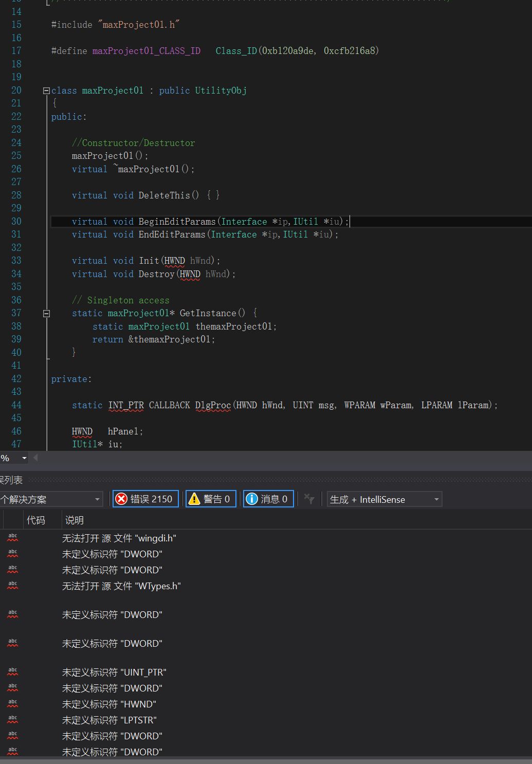532x764 pixels.
Task: Collapse the class maxProject01 code block
Action: (46, 90)
